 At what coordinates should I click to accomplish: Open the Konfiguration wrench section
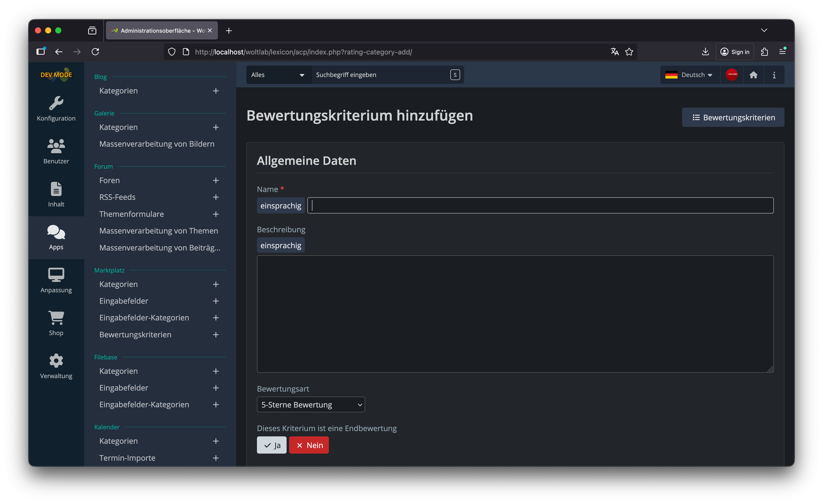click(56, 109)
